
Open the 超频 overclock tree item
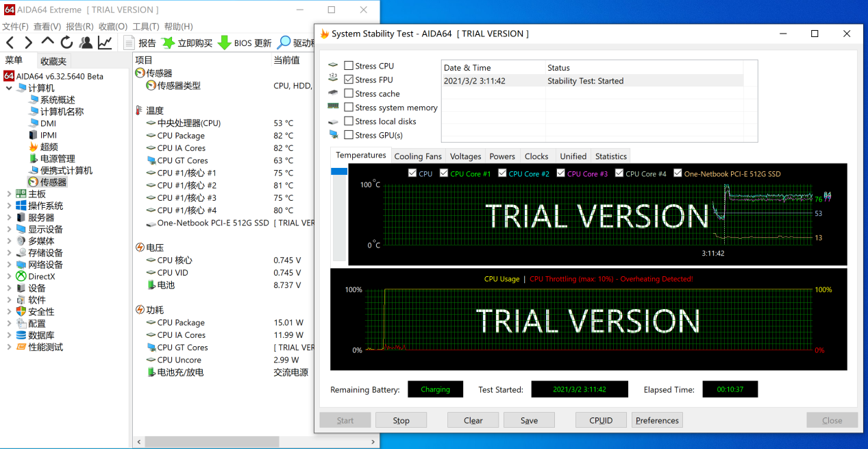[43, 147]
